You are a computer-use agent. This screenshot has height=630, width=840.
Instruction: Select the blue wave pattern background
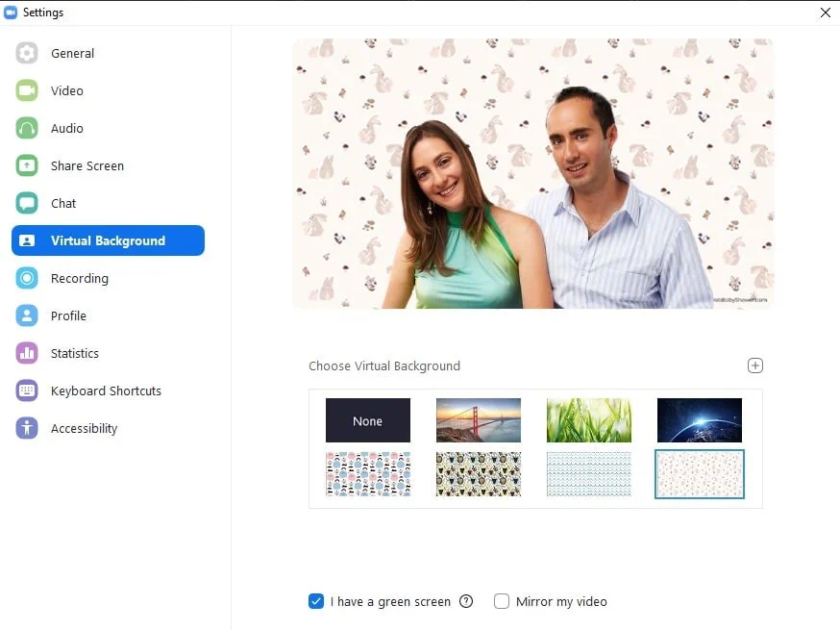589,474
